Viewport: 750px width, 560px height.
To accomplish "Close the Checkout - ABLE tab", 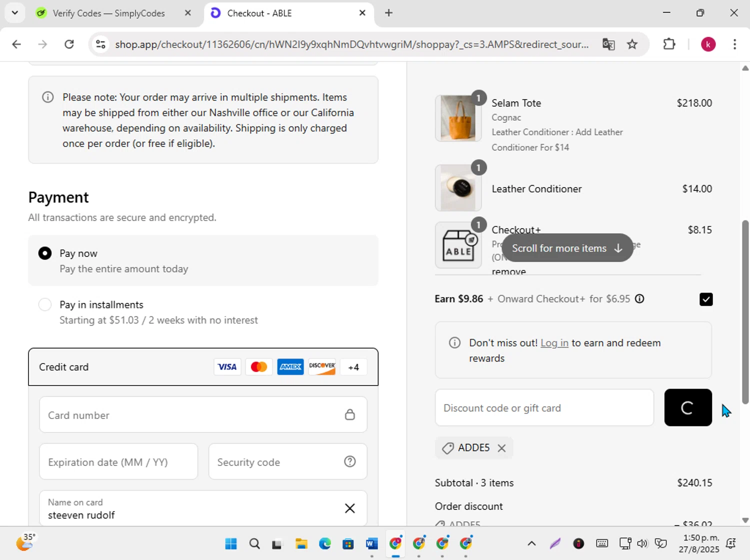I will pyautogui.click(x=362, y=13).
